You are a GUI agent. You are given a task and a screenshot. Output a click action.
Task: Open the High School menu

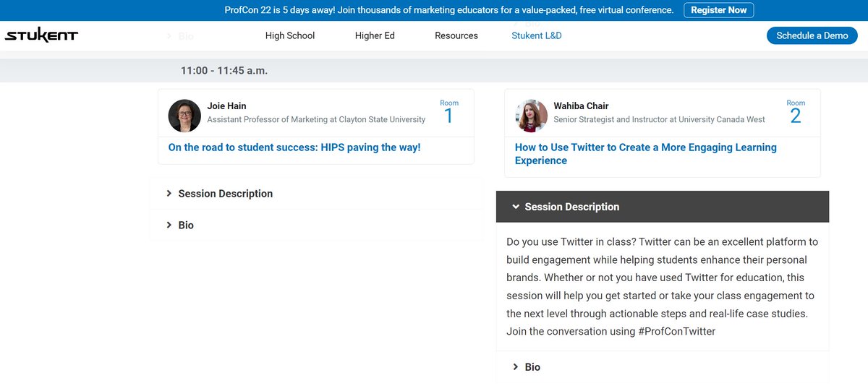point(290,35)
